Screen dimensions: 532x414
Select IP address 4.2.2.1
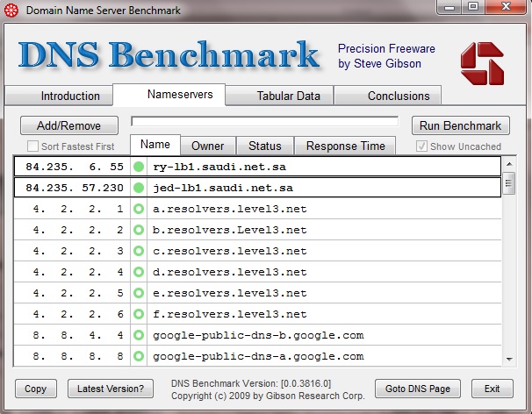[x=78, y=209]
